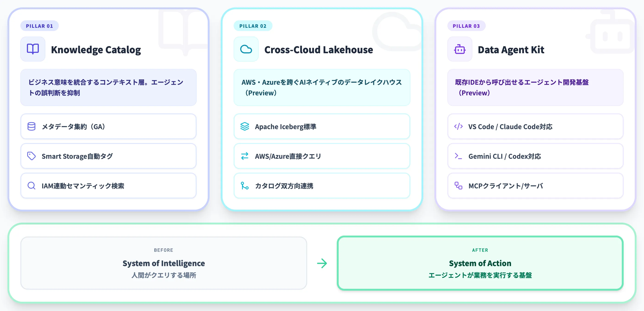Click the node network icon next to MCPクライアント/サーバ
This screenshot has height=311, width=644.
coord(458,186)
